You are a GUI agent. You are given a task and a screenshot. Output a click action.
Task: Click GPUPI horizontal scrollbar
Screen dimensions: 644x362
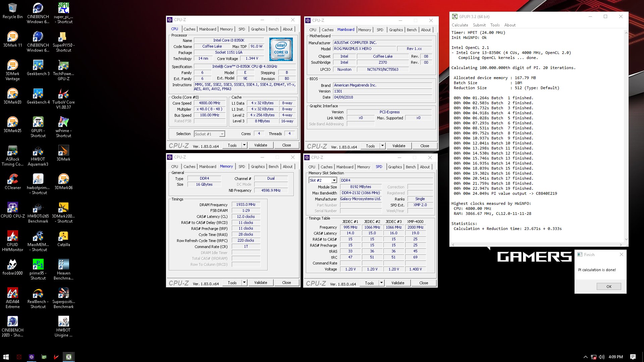pyautogui.click(x=537, y=245)
